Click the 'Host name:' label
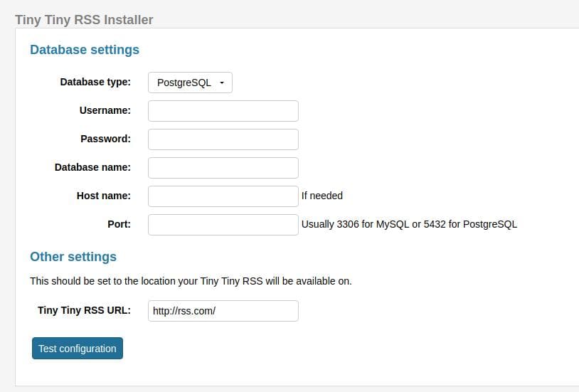Viewport: 579px width, 392px height. (x=104, y=196)
